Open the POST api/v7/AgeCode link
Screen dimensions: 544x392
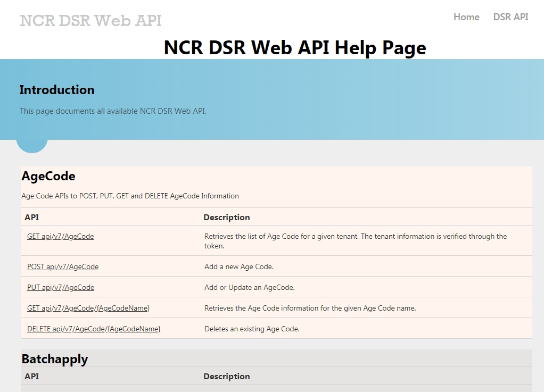(x=63, y=266)
